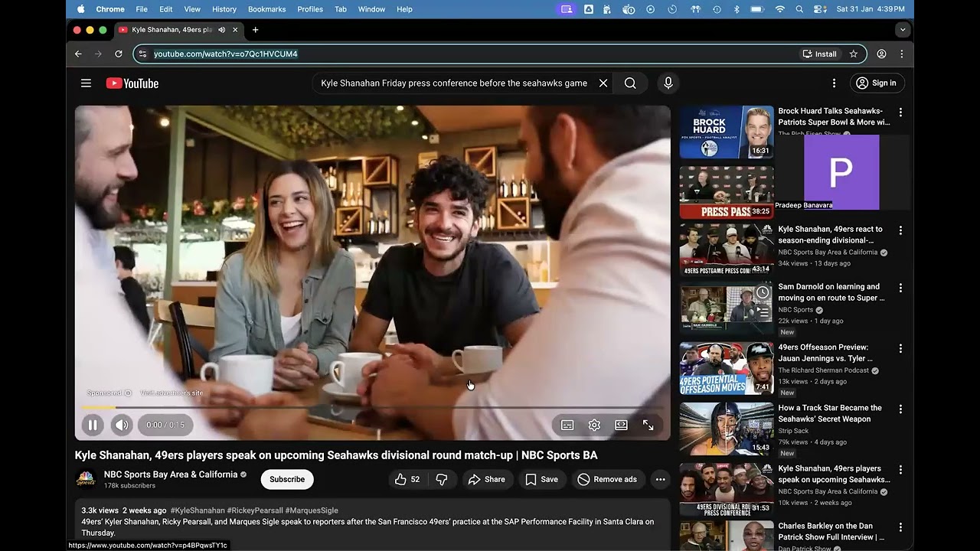This screenshot has height=551, width=980.
Task: Click Remove ads button
Action: coord(607,479)
